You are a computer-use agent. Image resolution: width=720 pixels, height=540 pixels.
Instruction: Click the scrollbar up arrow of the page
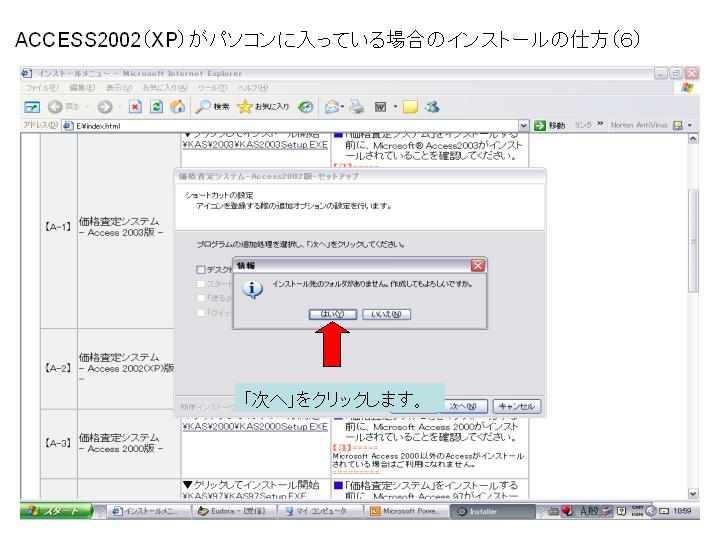click(x=693, y=138)
